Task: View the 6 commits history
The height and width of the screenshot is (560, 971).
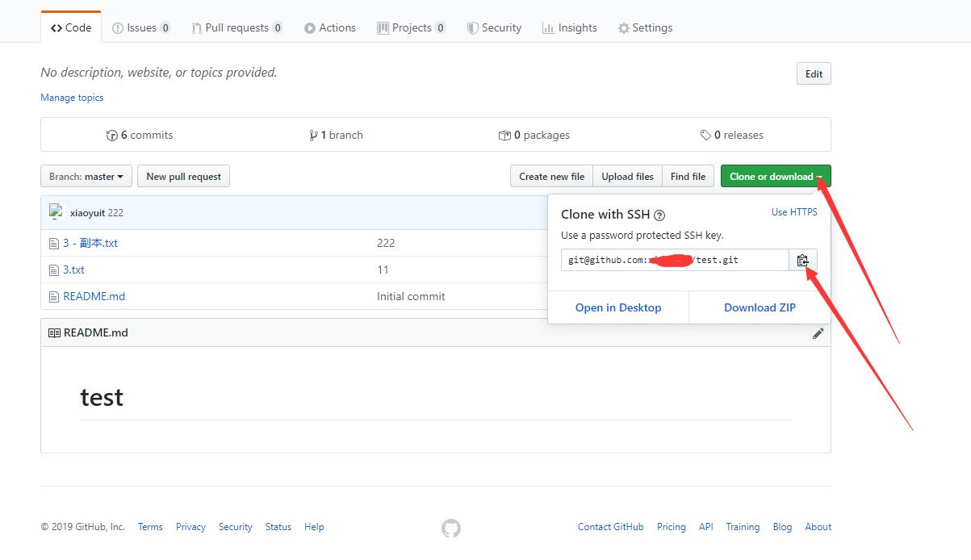Action: click(140, 135)
